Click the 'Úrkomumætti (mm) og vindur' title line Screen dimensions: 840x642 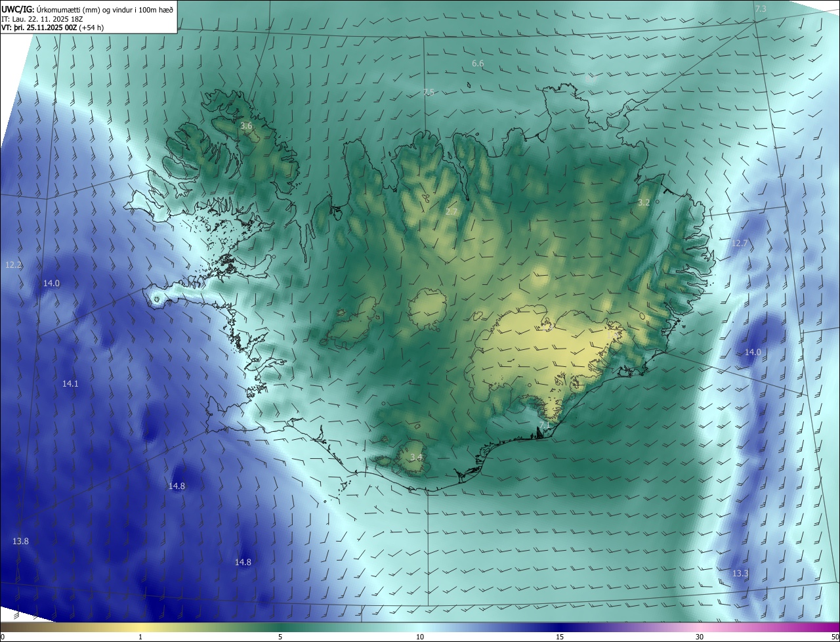pyautogui.click(x=88, y=9)
